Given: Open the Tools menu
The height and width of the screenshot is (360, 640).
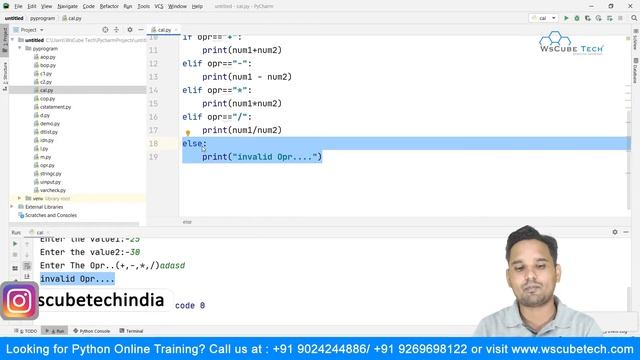Looking at the screenshot, I should [143, 6].
